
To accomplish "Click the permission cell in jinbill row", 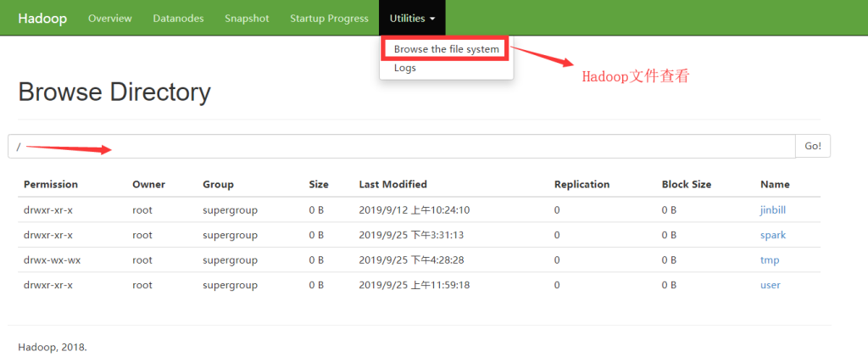I will [48, 210].
